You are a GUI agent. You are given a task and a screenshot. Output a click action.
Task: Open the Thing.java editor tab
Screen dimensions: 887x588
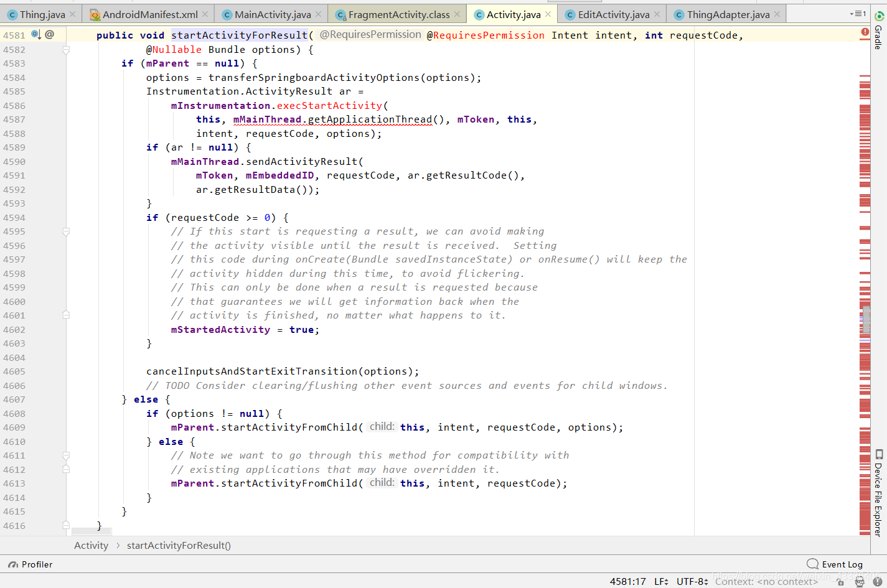click(x=42, y=14)
